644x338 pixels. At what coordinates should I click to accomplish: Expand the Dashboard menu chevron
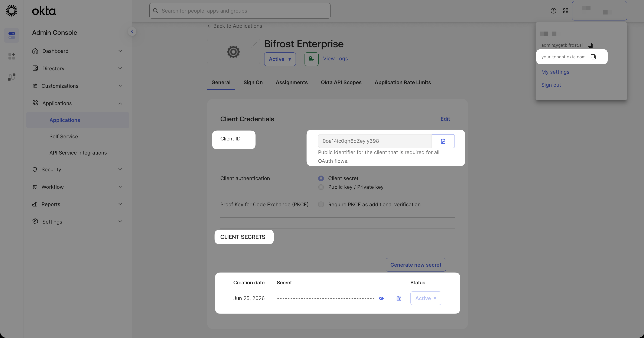tap(120, 51)
